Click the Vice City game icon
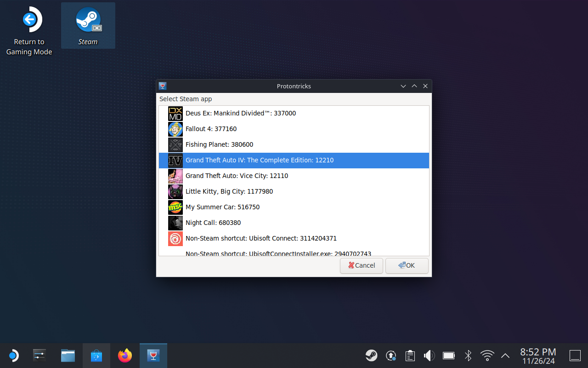The height and width of the screenshot is (368, 588). [175, 176]
